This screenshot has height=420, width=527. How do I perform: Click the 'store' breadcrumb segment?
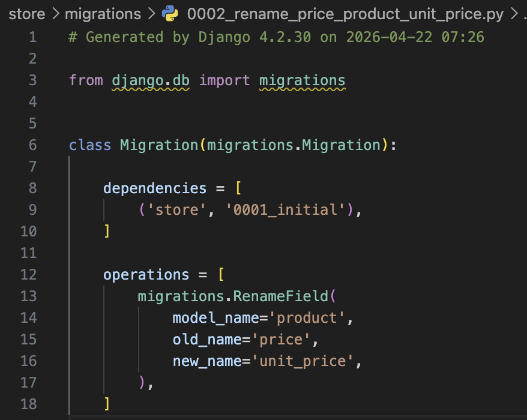click(27, 14)
